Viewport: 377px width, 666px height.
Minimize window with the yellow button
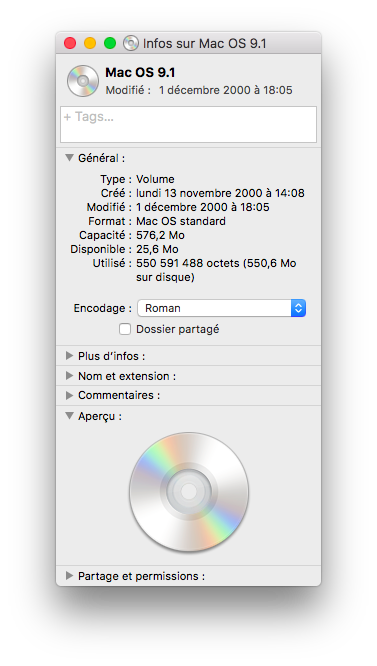click(90, 43)
